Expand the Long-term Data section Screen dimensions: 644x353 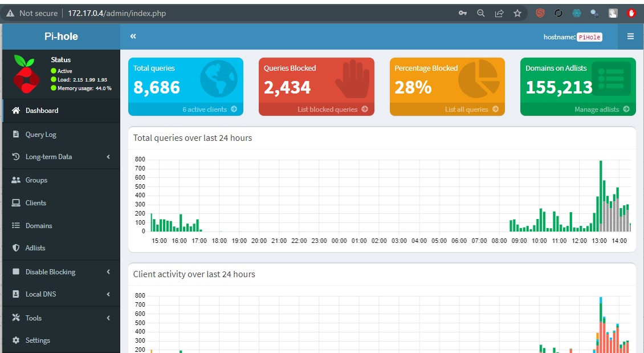[108, 157]
